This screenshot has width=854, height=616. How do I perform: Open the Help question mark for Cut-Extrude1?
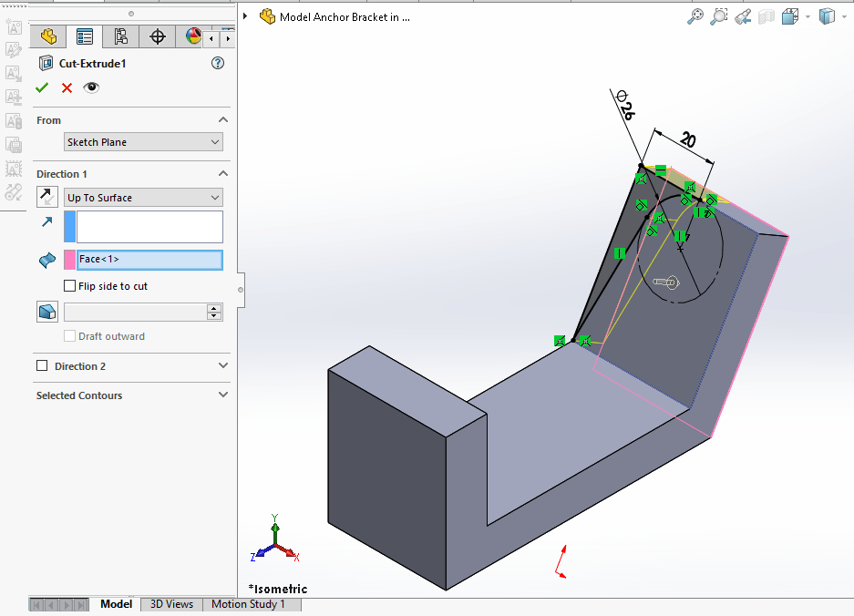217,63
